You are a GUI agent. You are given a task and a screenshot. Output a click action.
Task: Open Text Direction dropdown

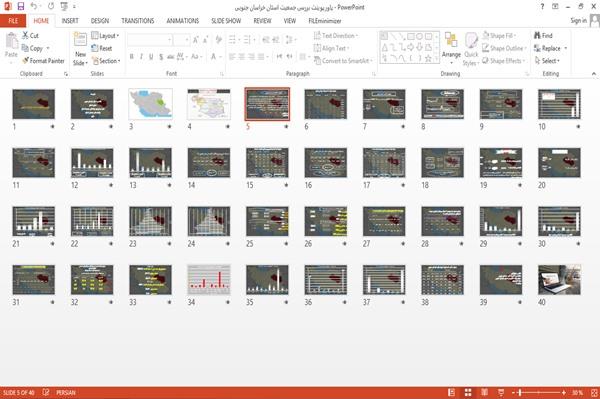pos(336,36)
